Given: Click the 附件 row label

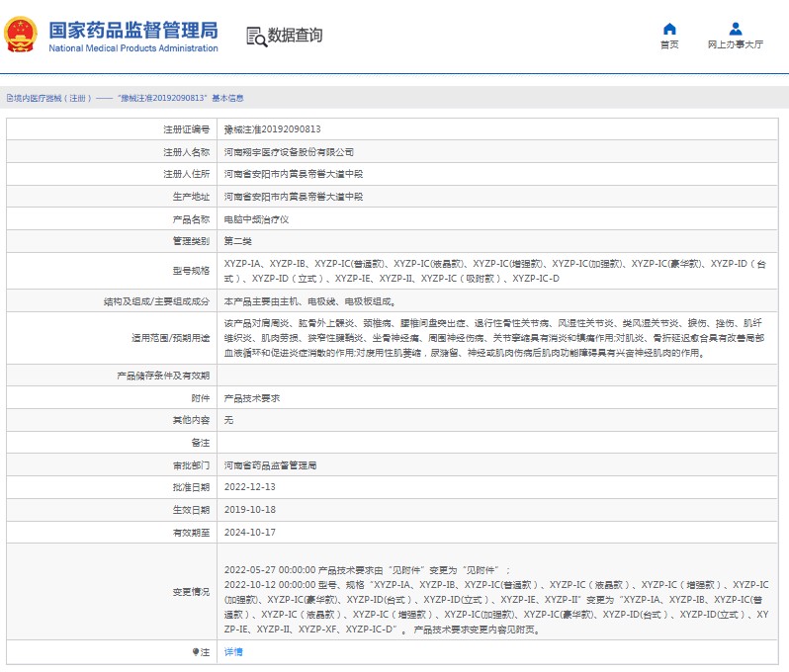Looking at the screenshot, I should pos(201,398).
